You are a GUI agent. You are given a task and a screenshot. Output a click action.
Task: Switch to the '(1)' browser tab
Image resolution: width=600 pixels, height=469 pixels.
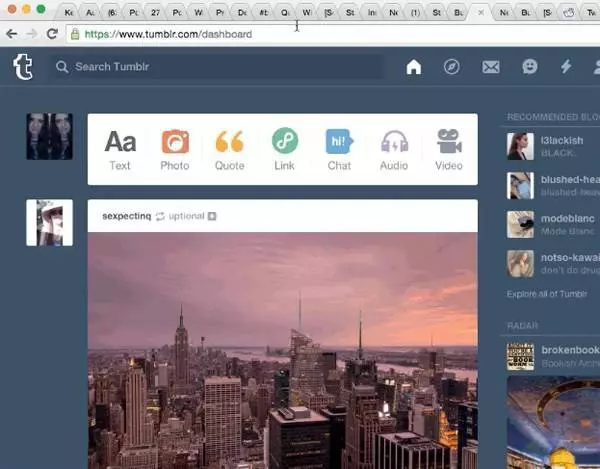point(415,13)
